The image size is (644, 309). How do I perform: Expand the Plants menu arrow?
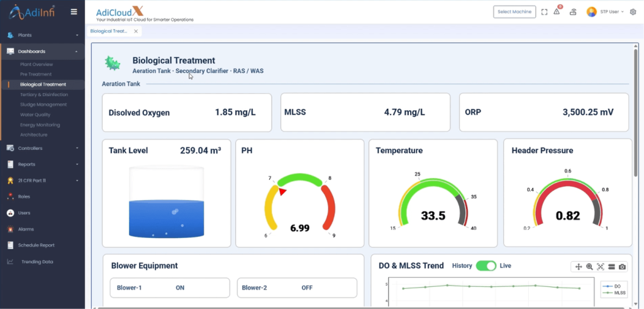click(x=77, y=35)
